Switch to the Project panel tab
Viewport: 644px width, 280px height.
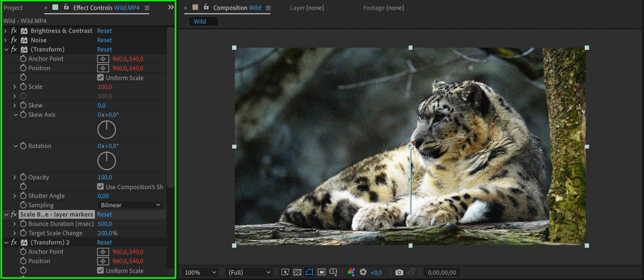pos(13,8)
